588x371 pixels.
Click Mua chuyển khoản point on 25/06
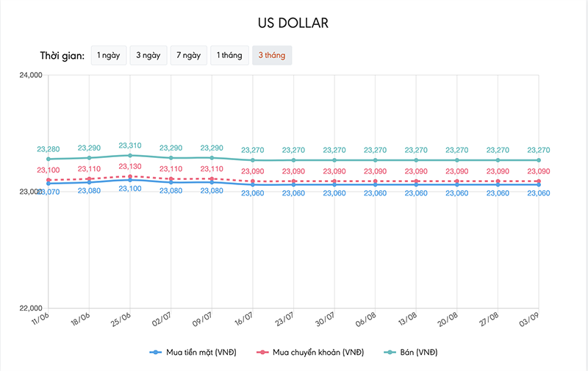pyautogui.click(x=130, y=176)
